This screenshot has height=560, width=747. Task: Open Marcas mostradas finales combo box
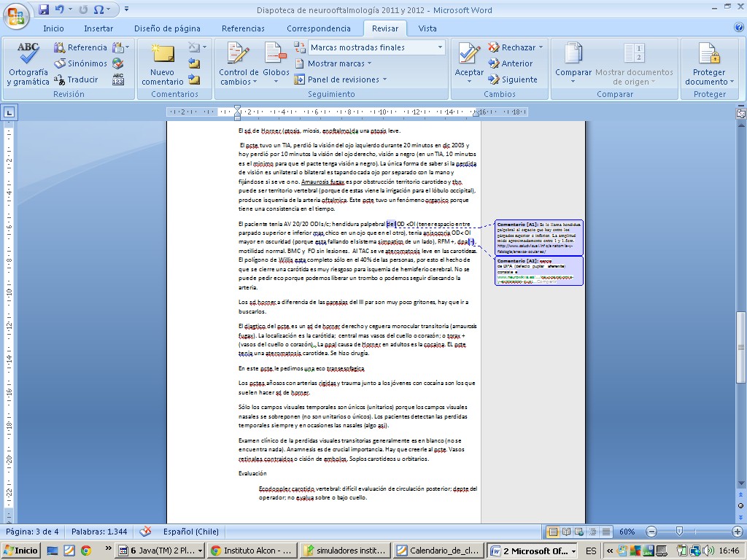tap(376, 47)
